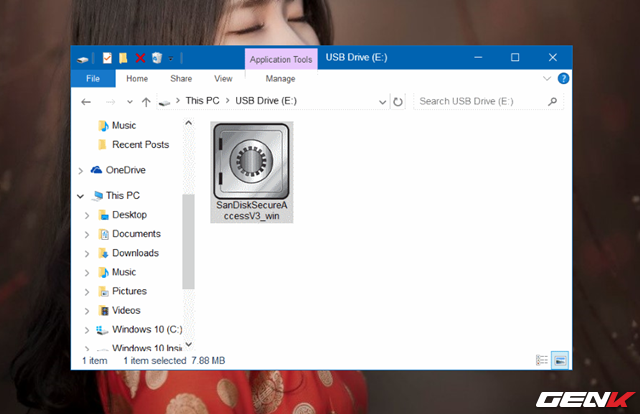640x414 pixels.
Task: Click the Recycle Bin quick access icon
Action: (157, 58)
